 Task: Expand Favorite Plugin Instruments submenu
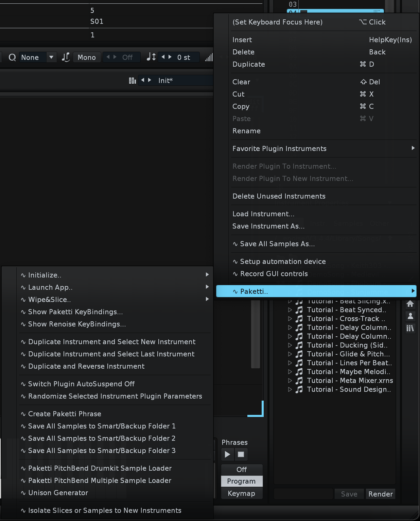(323, 149)
